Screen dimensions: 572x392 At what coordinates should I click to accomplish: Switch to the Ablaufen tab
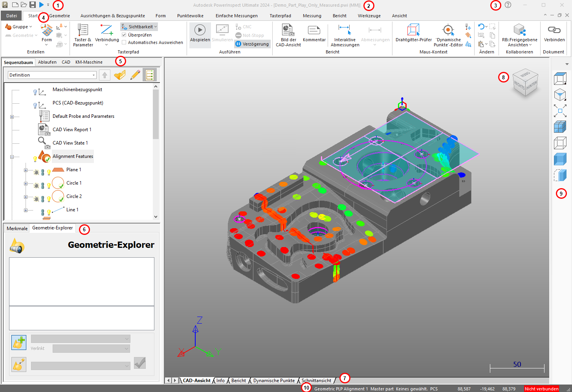pyautogui.click(x=47, y=62)
